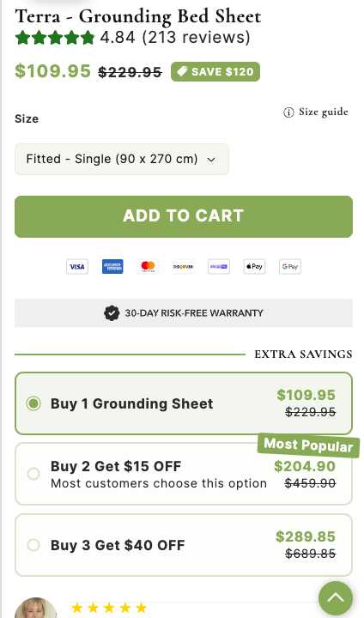Click the size dropdown chevron arrow
This screenshot has width=364, height=618.
(x=211, y=160)
